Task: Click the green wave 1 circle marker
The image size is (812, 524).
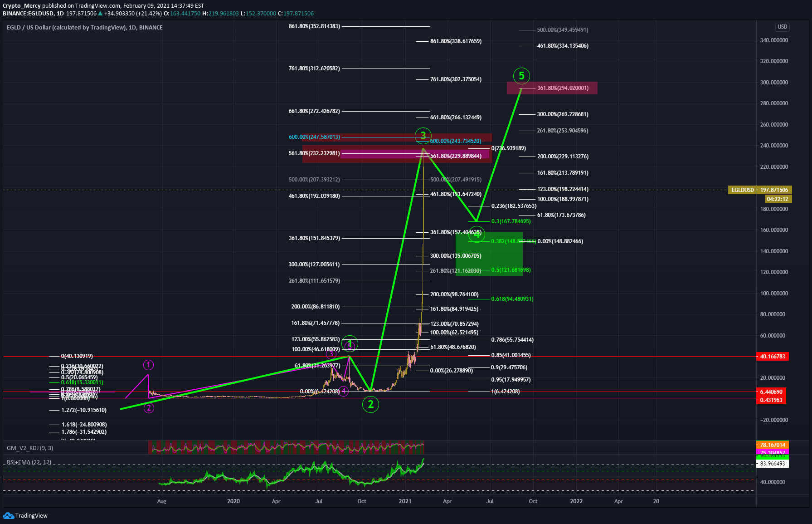Action: click(350, 344)
